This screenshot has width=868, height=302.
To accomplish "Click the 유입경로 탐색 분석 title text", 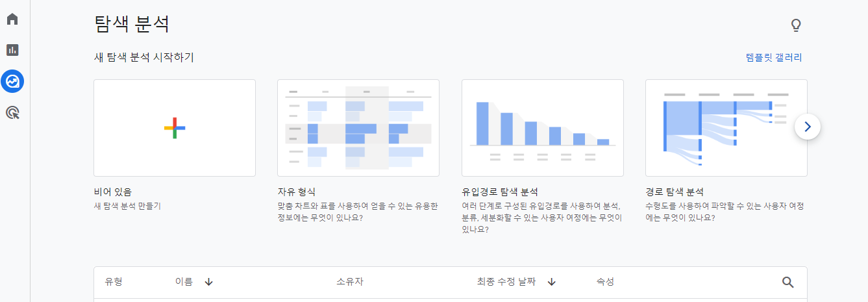I will coord(499,192).
